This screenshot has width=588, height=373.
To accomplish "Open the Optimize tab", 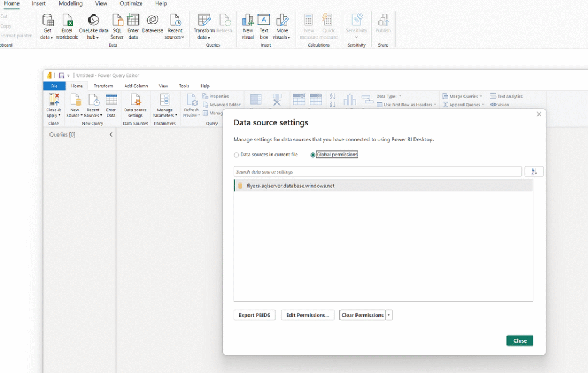I will coord(131,4).
